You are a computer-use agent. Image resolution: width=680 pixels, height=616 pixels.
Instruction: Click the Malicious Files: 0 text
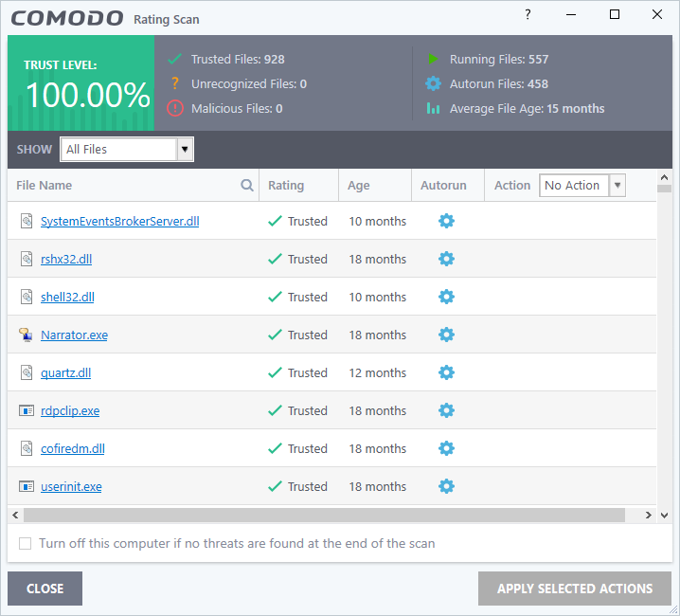coord(237,109)
